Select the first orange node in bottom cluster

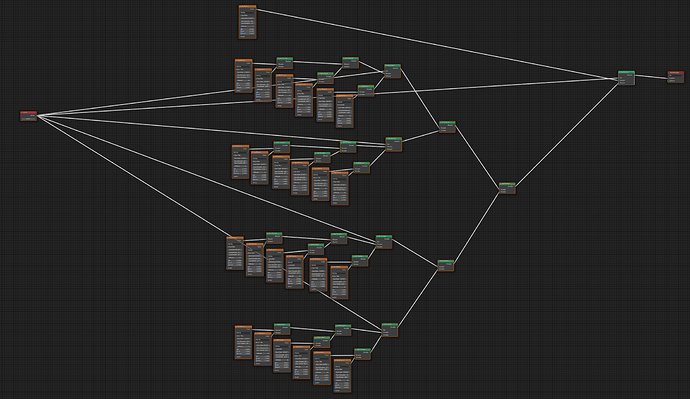pyautogui.click(x=243, y=342)
